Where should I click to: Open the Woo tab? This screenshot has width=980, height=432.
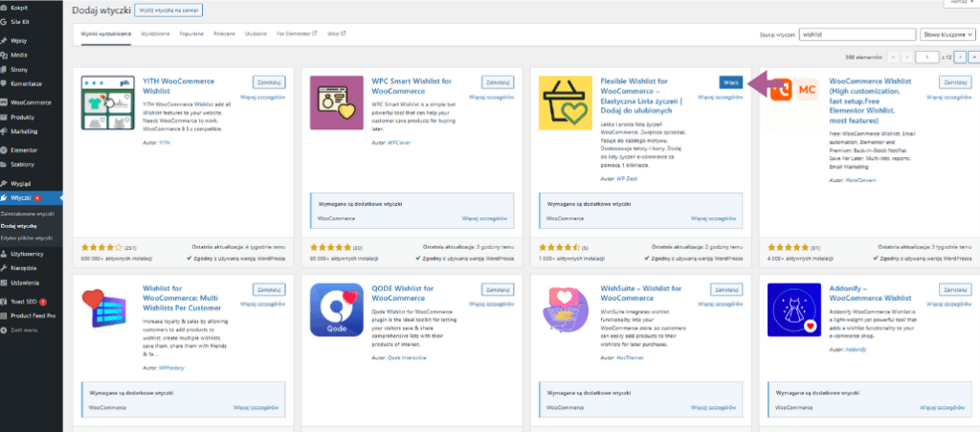[336, 34]
